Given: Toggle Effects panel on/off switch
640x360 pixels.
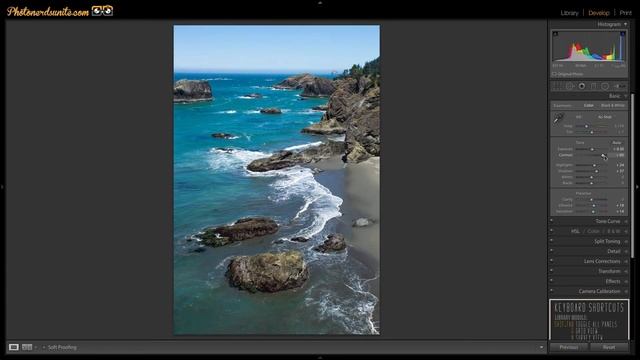Looking at the screenshot, I should 551,281.
